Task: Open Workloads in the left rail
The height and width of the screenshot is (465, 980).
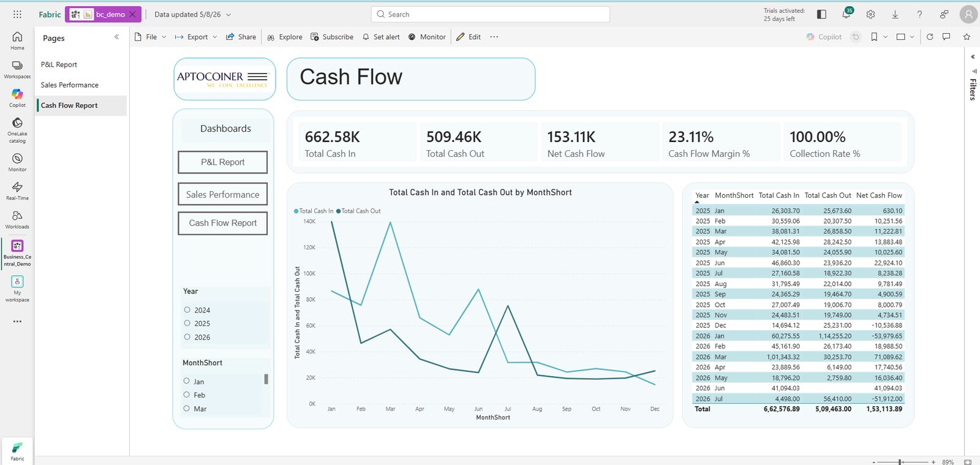Action: click(x=17, y=219)
